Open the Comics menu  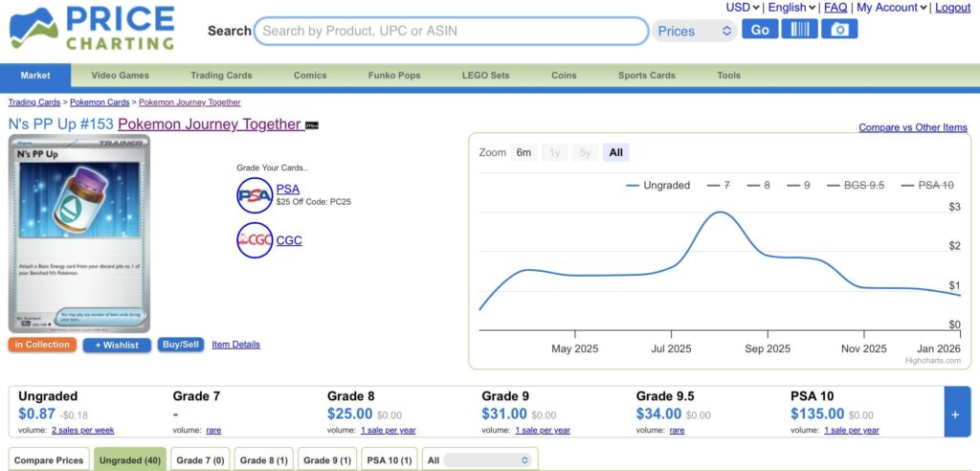click(310, 75)
